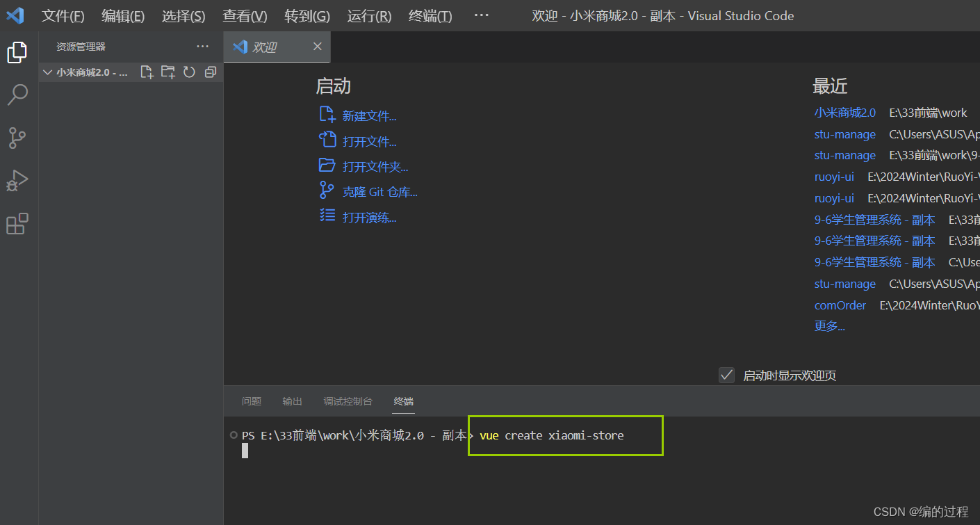This screenshot has height=525, width=980.
Task: Open first 9-6学生管理系统 - 副本 recent entry
Action: [875, 220]
